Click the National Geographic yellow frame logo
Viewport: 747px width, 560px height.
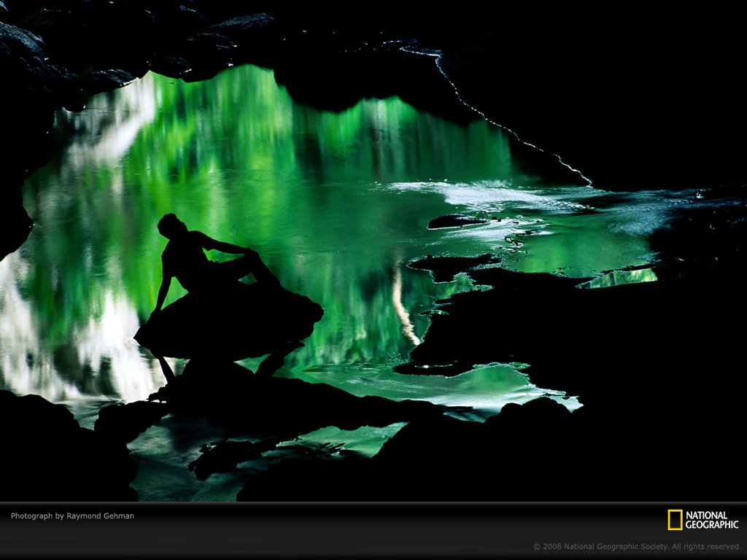point(675,519)
